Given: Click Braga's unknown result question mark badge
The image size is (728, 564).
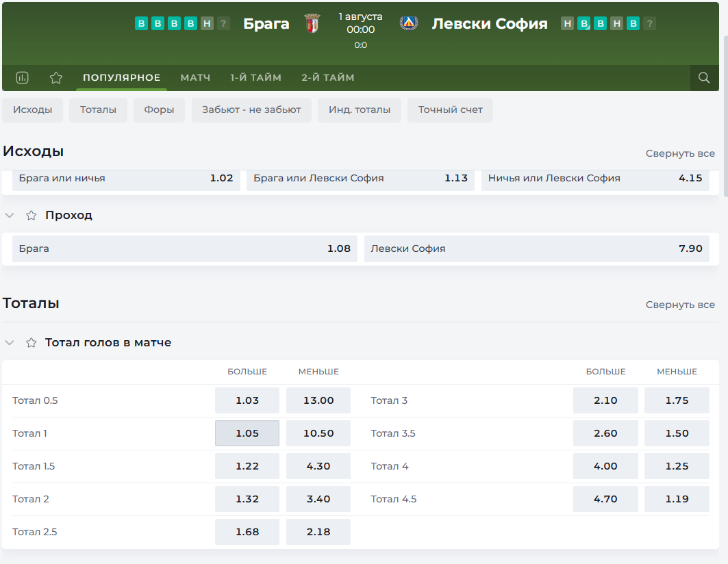Looking at the screenshot, I should 223,23.
